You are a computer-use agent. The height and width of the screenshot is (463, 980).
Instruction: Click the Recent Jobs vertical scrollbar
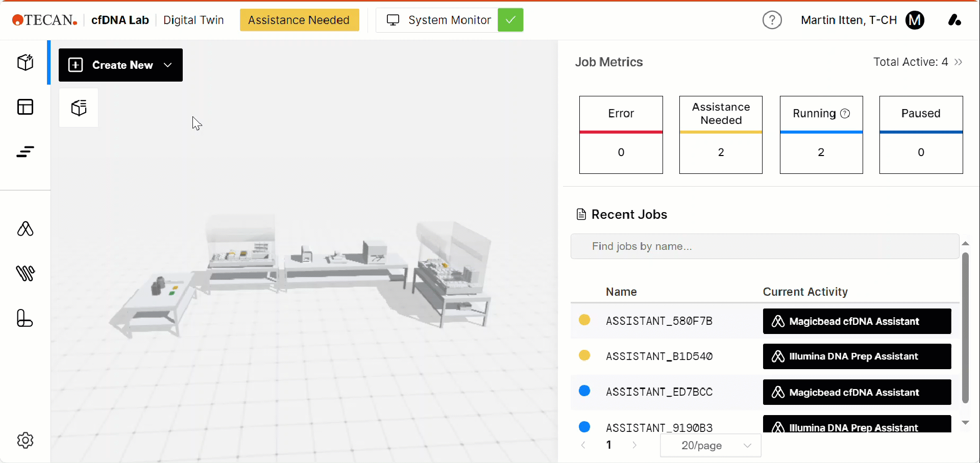[965, 328]
